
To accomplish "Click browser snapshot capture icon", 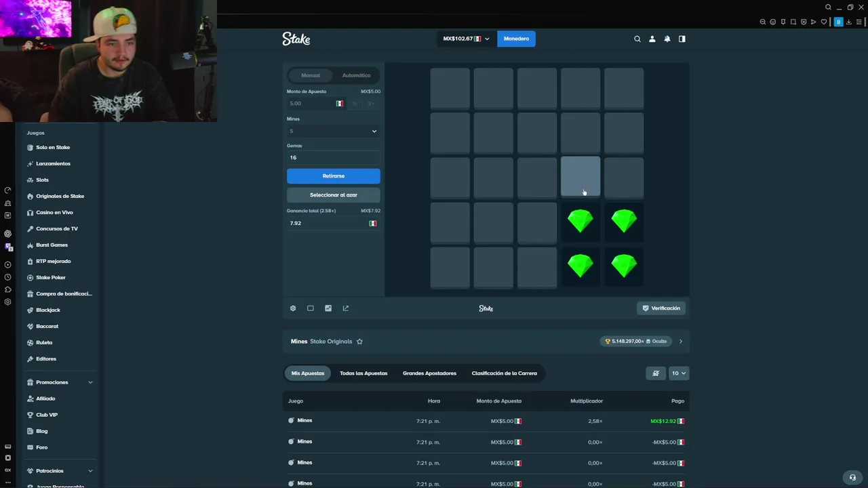I will (x=793, y=22).
